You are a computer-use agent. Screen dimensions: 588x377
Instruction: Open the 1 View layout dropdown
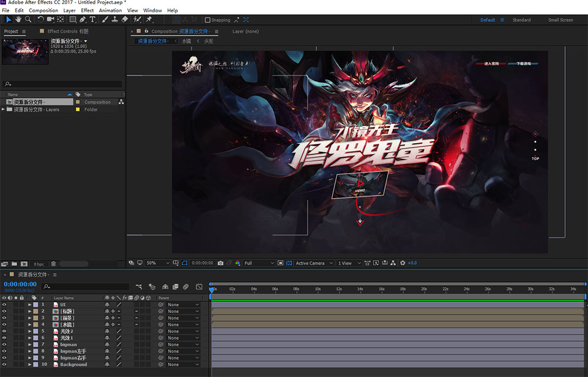point(349,263)
